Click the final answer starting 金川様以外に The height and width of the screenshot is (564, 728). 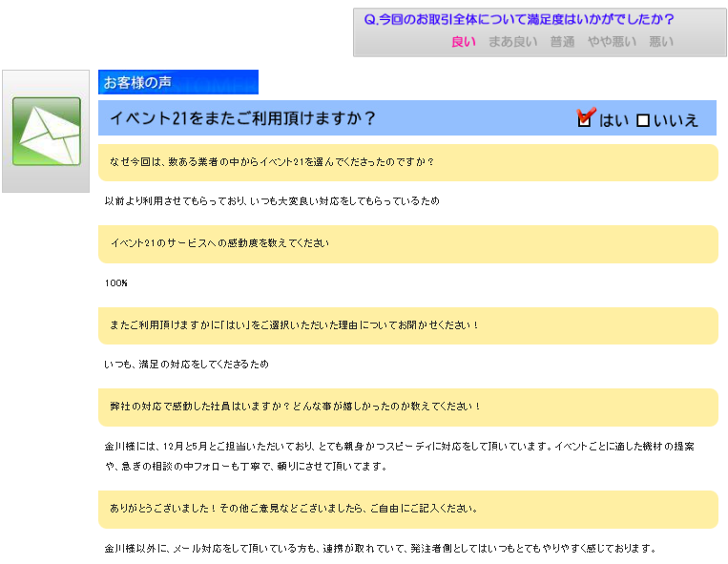[381, 549]
